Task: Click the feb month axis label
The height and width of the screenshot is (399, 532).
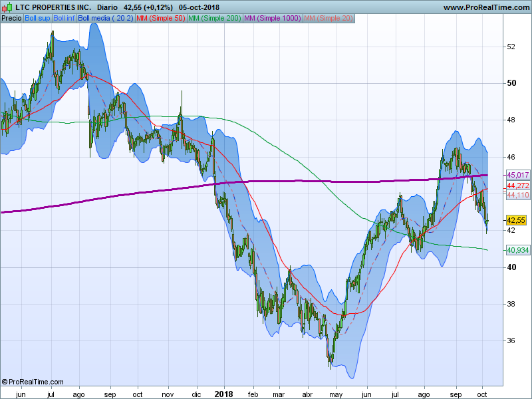Action: [253, 394]
